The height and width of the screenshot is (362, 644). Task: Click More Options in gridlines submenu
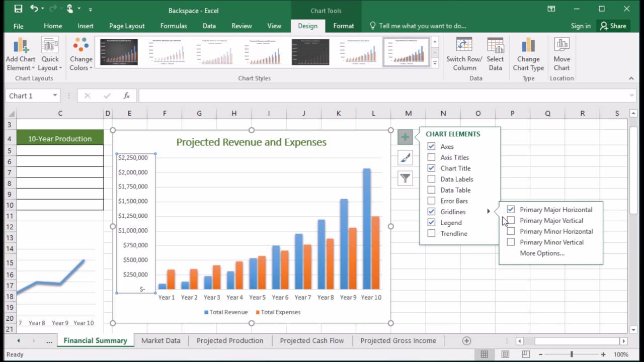(542, 253)
